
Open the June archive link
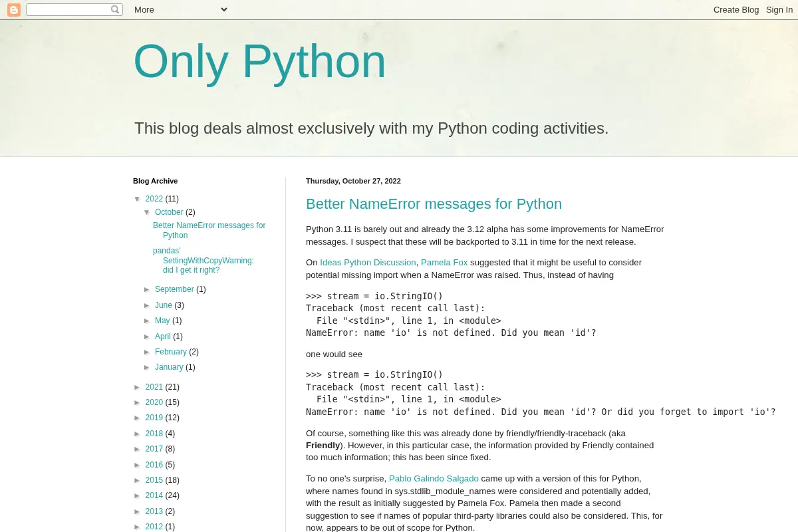164,305
